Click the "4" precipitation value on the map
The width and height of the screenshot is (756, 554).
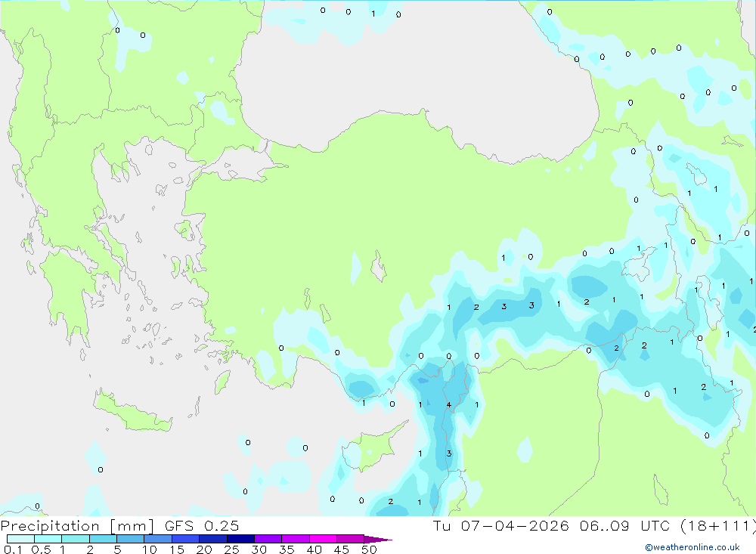coord(449,404)
